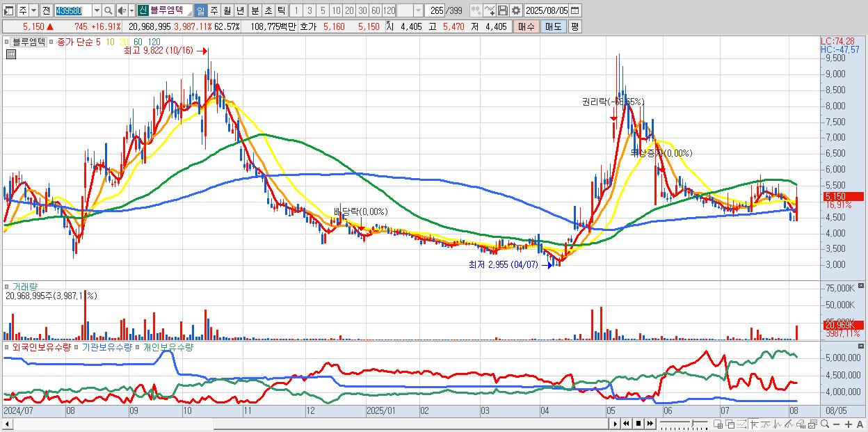Click the blue 매도 sell button
This screenshot has height=432, width=868.
coord(553,26)
